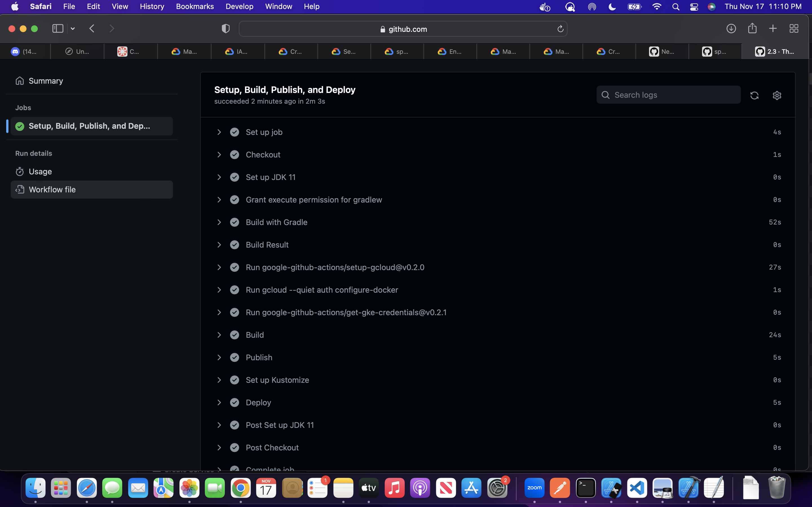Open Safari downloads icon
This screenshot has height=507, width=812.
(731, 28)
